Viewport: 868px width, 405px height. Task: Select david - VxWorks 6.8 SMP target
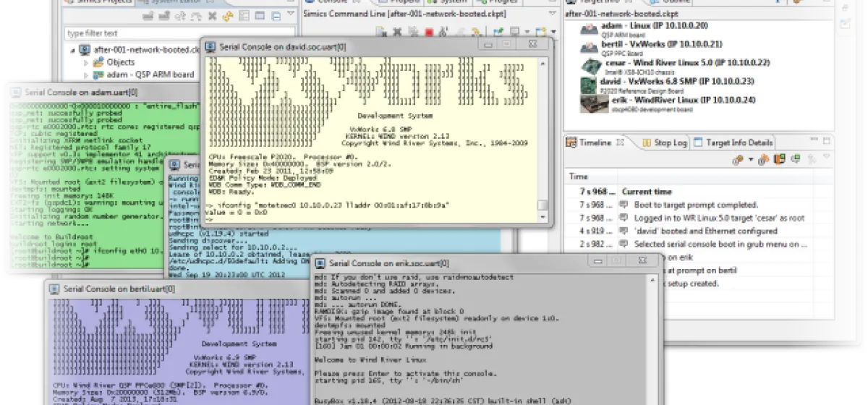point(676,82)
